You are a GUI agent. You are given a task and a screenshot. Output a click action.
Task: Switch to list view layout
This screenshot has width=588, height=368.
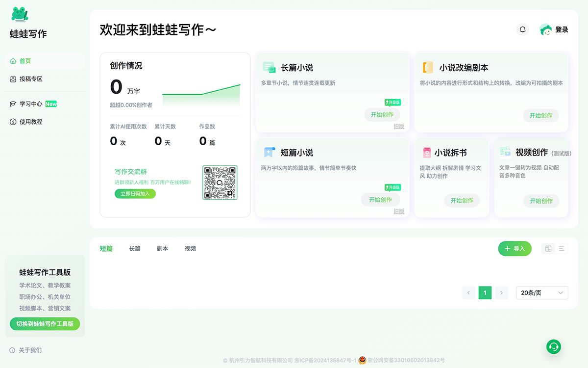coord(562,249)
